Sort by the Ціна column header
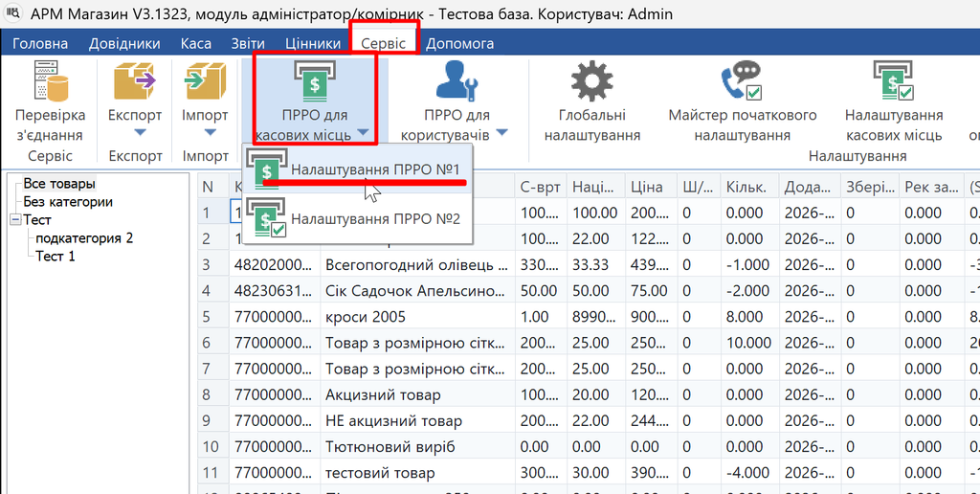 click(x=651, y=187)
